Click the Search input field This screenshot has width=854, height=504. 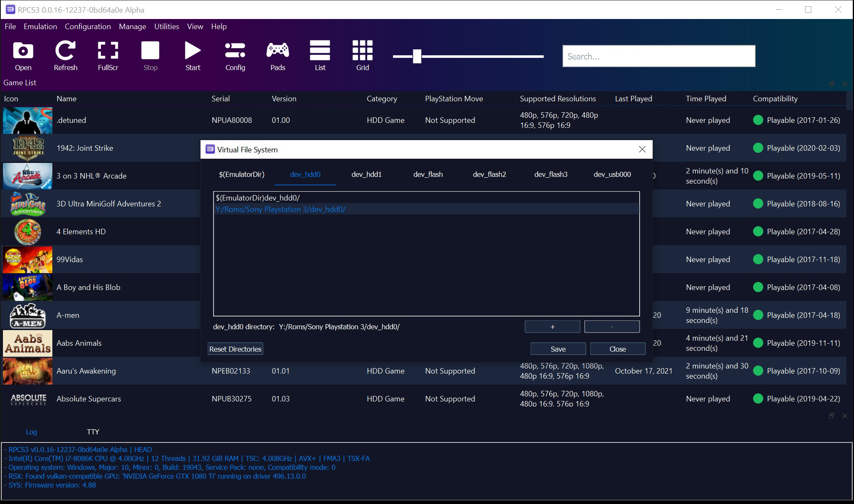[659, 56]
